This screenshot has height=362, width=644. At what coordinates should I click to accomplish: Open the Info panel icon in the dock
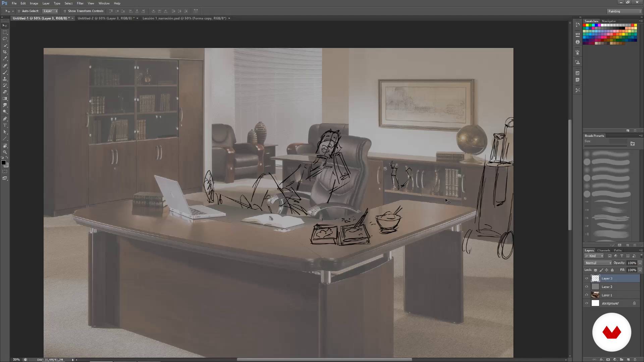click(x=577, y=42)
